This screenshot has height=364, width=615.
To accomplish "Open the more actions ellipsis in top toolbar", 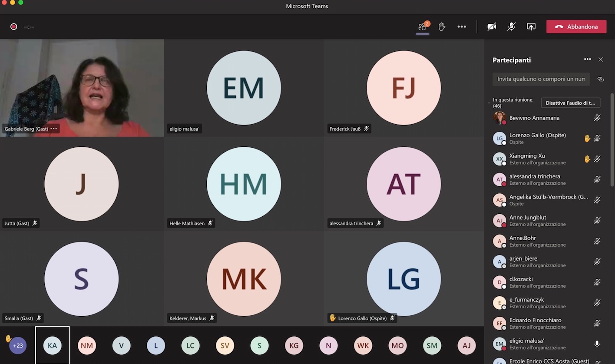I will [x=462, y=26].
